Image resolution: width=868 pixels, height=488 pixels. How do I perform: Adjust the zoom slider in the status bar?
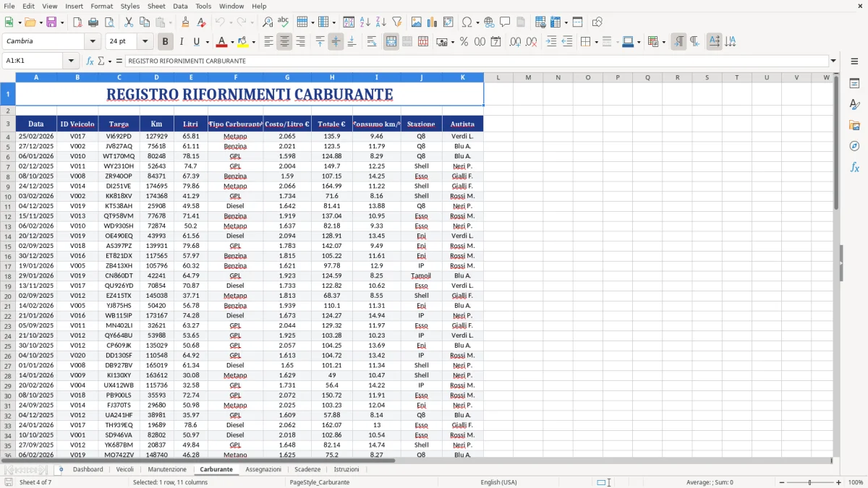(809, 482)
